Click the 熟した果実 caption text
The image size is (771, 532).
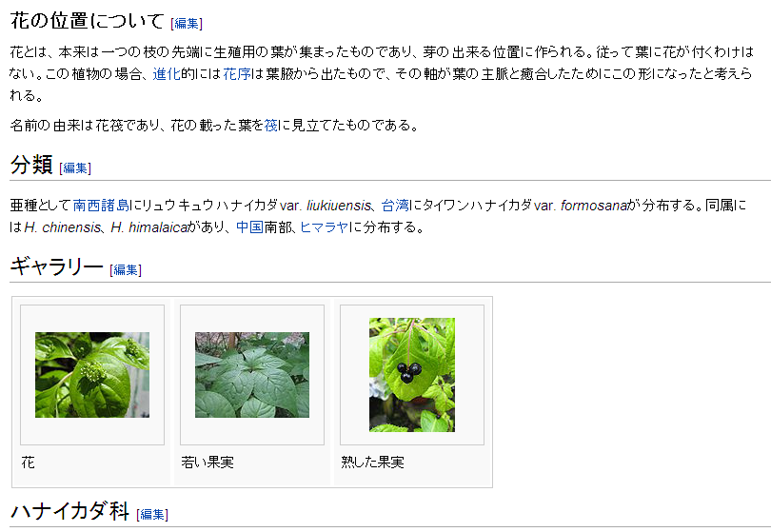point(373,463)
